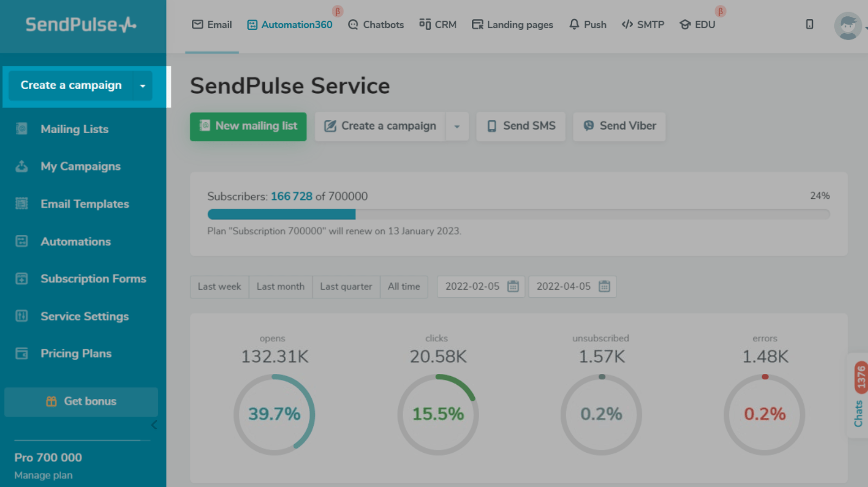This screenshot has width=868, height=487.
Task: Collapse the sidebar with the chevron arrow
Action: point(154,425)
